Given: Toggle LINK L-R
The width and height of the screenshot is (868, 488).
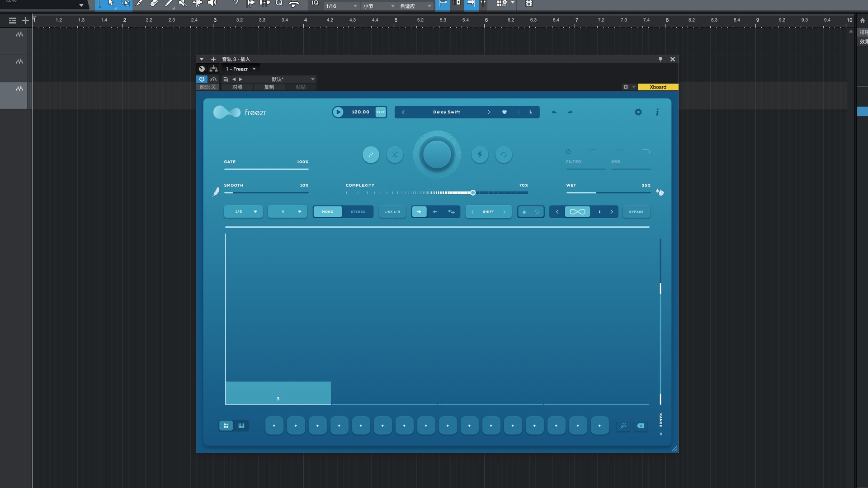Looking at the screenshot, I should pos(392,211).
